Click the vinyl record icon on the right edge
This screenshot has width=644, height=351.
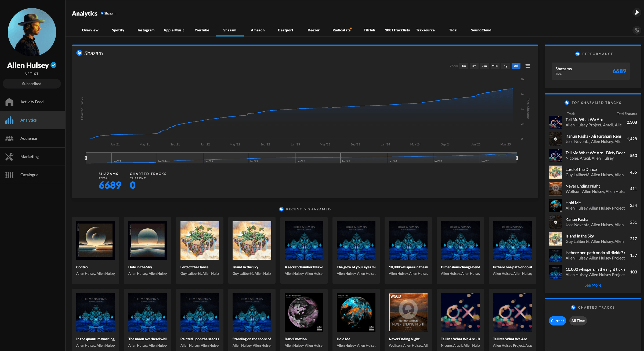[x=637, y=30]
